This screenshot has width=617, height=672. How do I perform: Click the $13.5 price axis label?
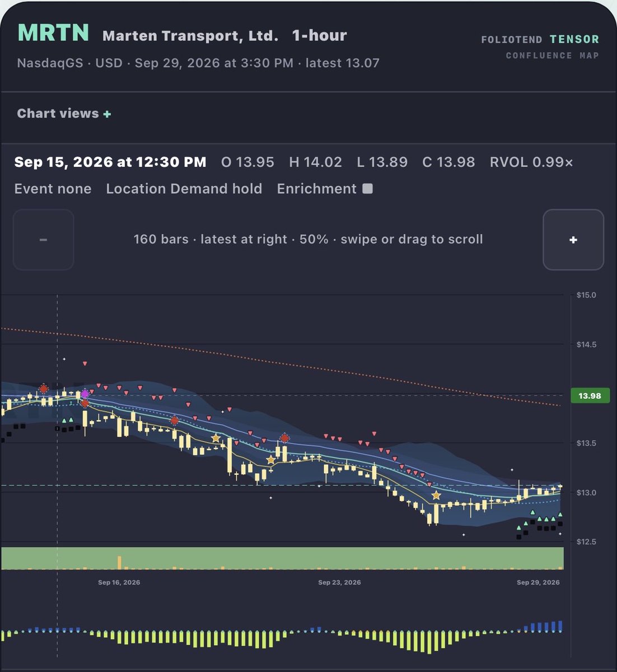coord(586,443)
